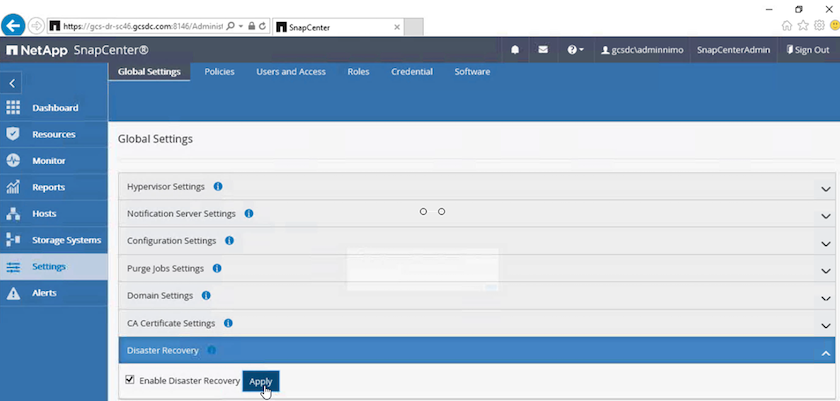Go to Resources in the sidebar

click(x=54, y=134)
